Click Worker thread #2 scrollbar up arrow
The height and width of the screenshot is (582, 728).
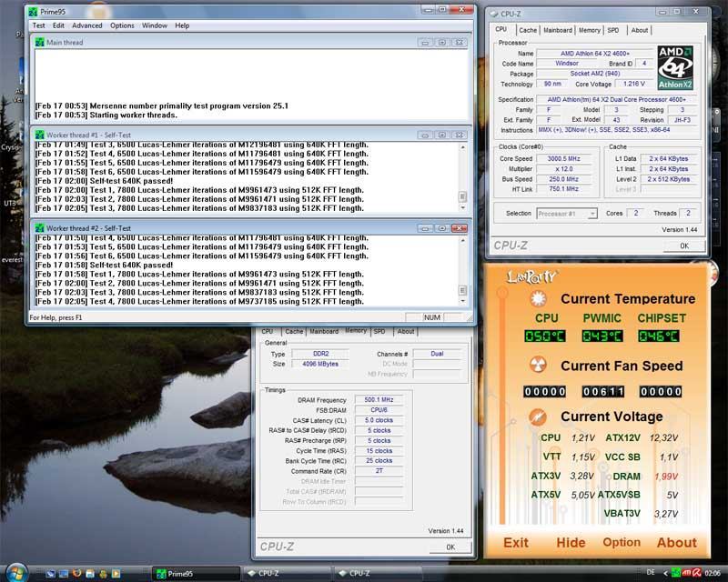[x=462, y=240]
